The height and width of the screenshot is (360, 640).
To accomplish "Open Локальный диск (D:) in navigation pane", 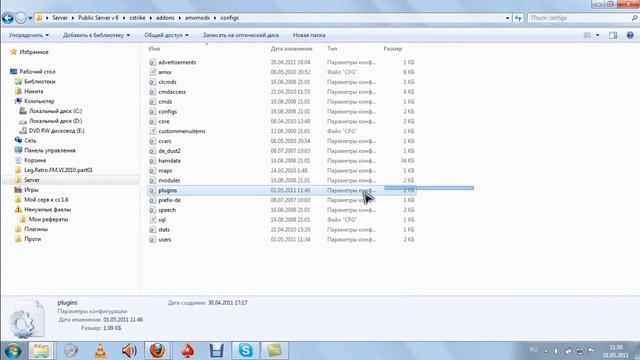I will pos(55,121).
